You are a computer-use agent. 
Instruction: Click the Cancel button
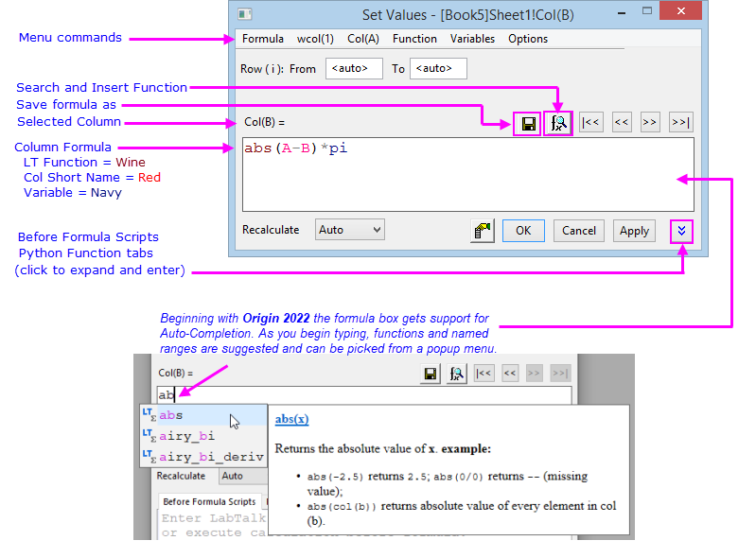point(579,231)
